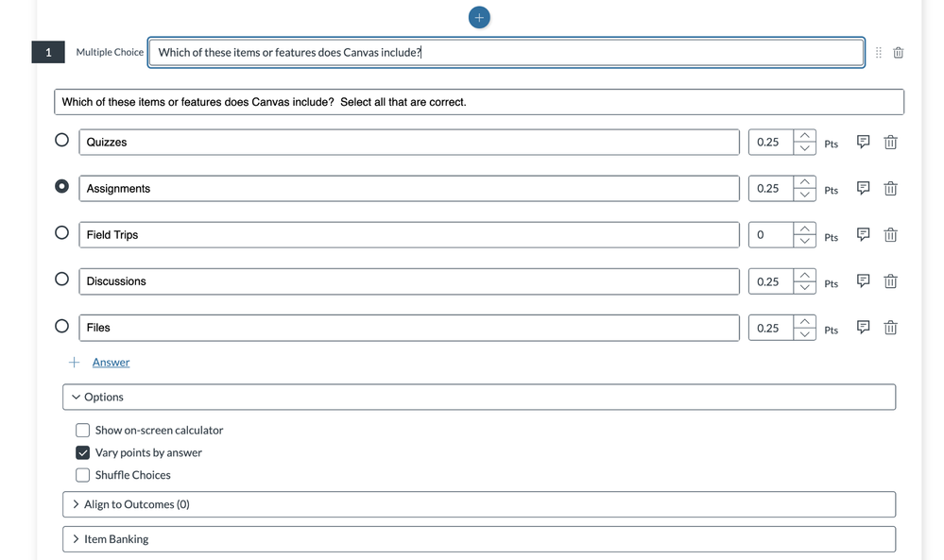Open feedback comment for Assignments answer
Image resolution: width=944 pixels, height=560 pixels.
(864, 188)
